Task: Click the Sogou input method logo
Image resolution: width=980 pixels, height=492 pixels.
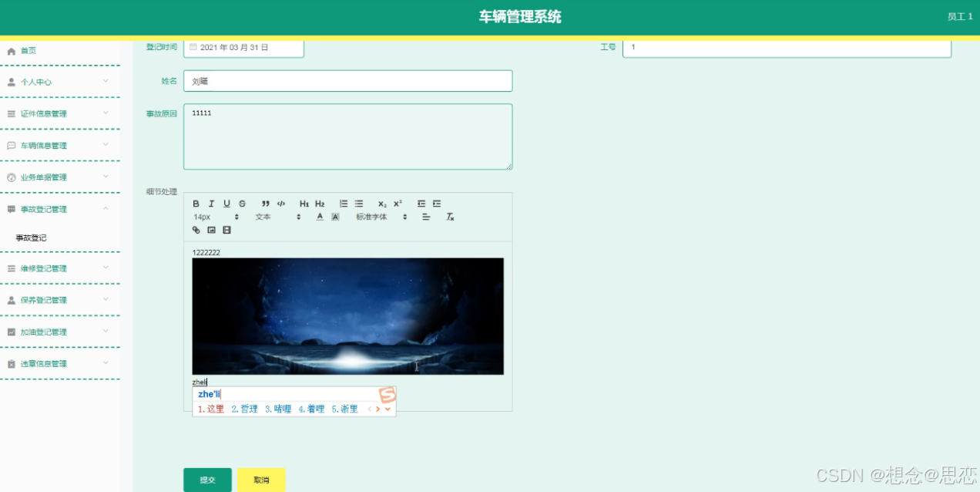Action: [x=388, y=395]
